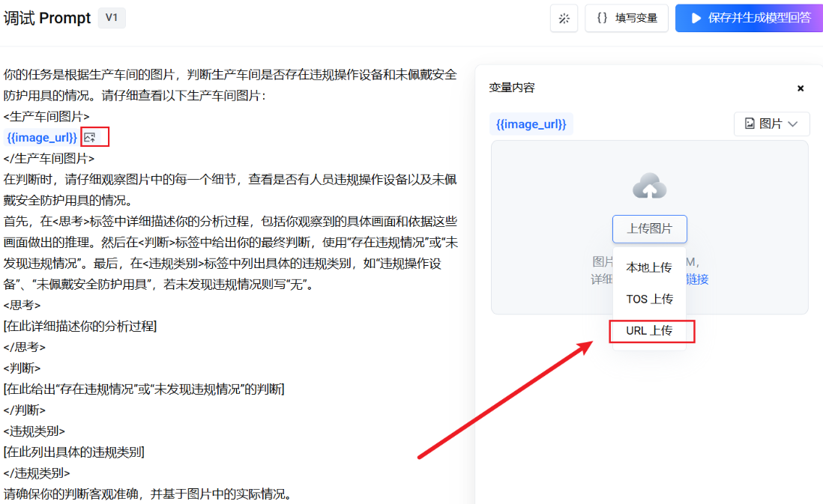This screenshot has width=823, height=504.
Task: Click the <判断> tag line
Action: pyautogui.click(x=22, y=368)
